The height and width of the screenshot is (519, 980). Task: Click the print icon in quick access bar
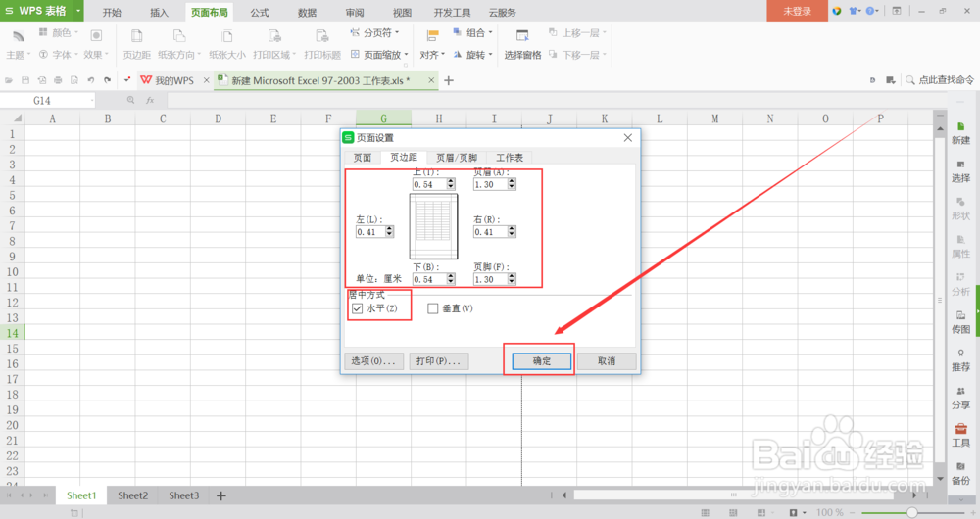click(x=58, y=80)
